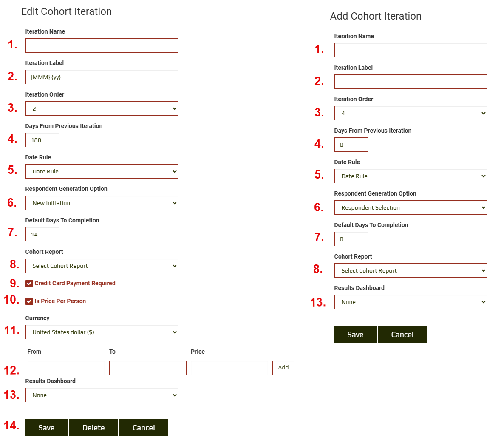The width and height of the screenshot is (504, 446).
Task: Click the Price input field
Action: [229, 368]
